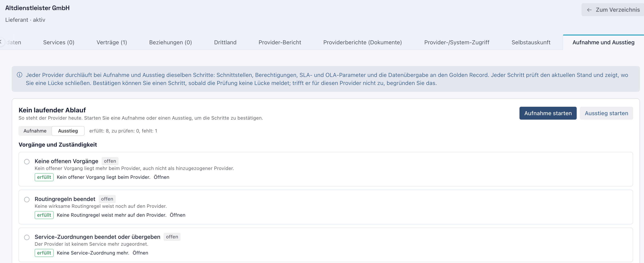Click the 'Lieferant · aktiv' status text
The height and width of the screenshot is (263, 644).
click(25, 20)
